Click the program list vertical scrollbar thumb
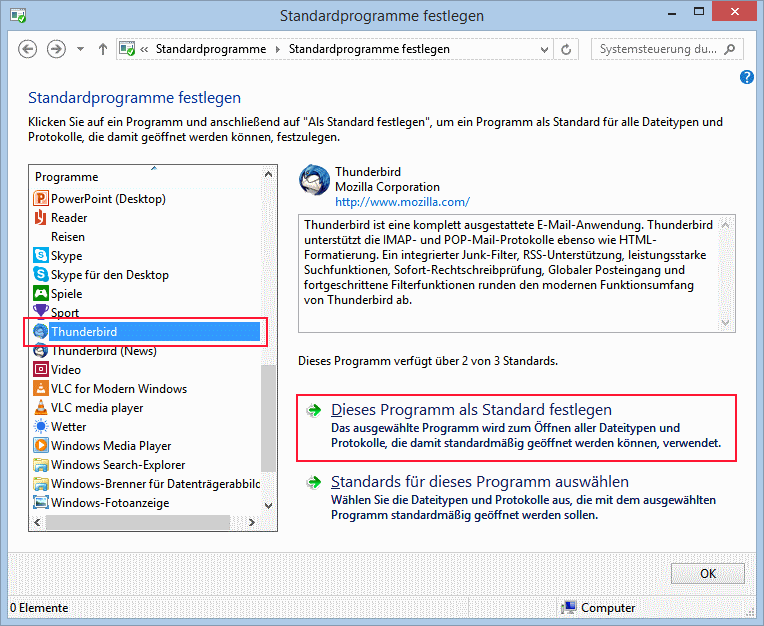 click(x=268, y=418)
